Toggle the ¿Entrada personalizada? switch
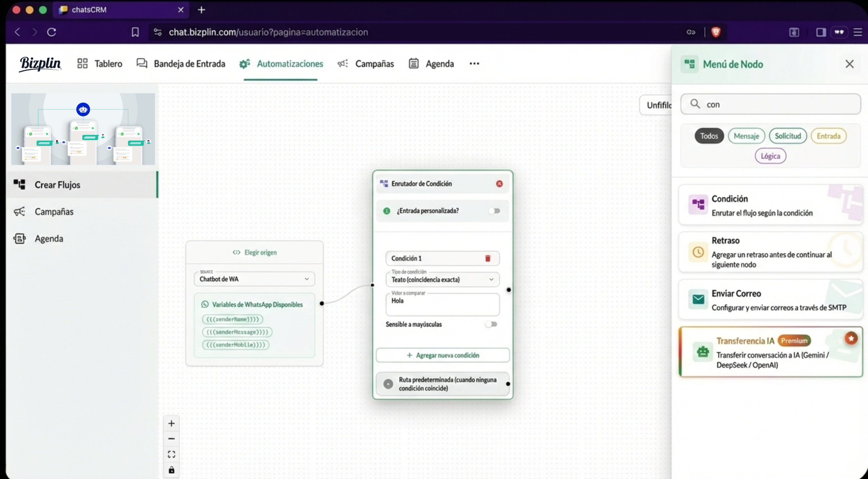 (x=495, y=211)
